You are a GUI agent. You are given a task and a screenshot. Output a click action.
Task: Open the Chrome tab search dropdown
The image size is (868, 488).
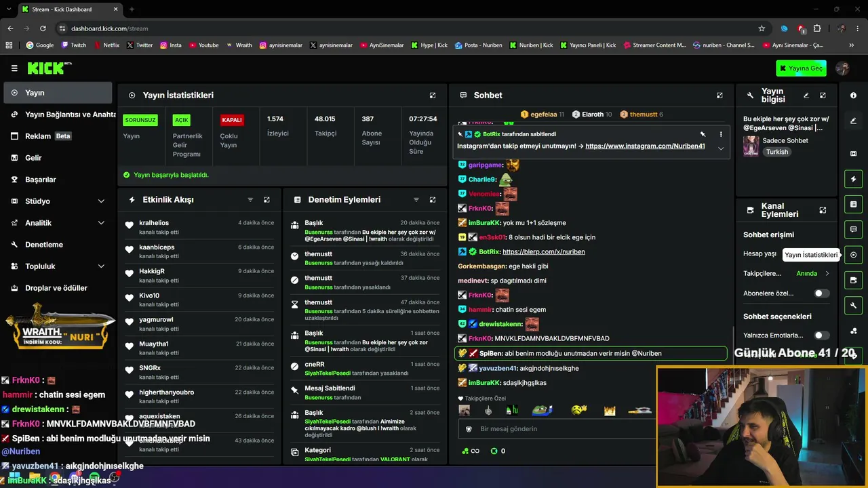click(x=10, y=9)
